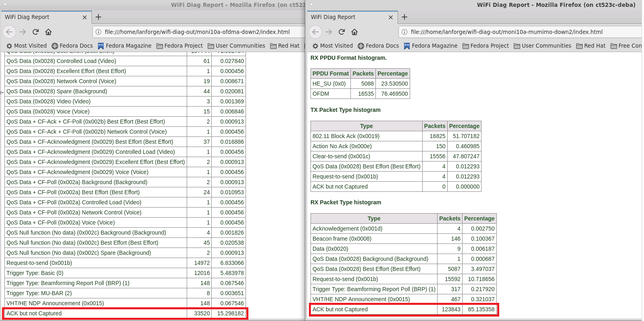Click Forward arrow in right Firefox window

point(329,32)
